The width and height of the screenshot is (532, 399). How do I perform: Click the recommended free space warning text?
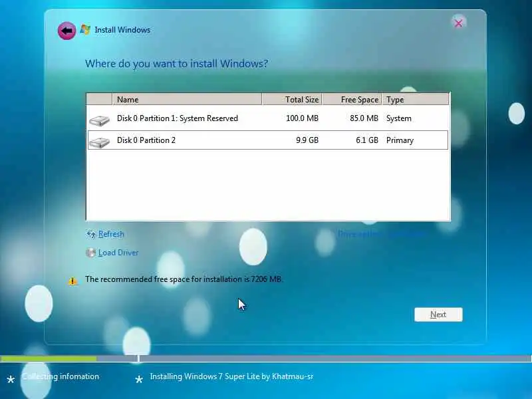184,279
